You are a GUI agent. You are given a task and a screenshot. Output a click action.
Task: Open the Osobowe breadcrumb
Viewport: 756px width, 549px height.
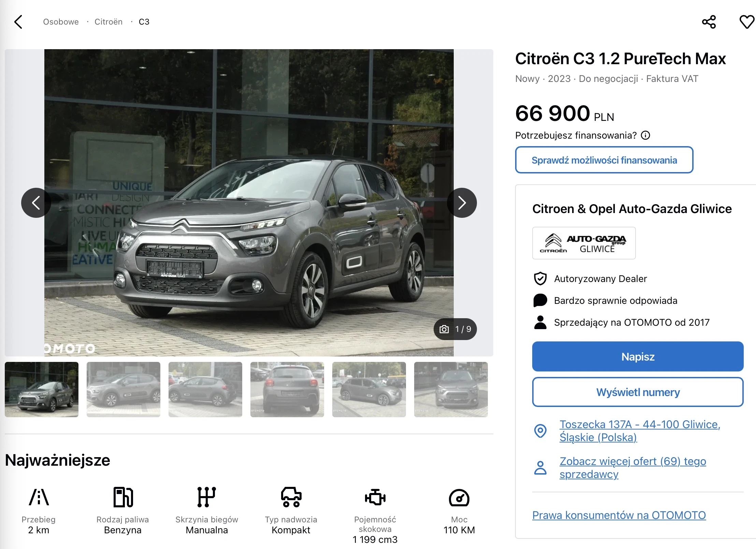click(61, 22)
